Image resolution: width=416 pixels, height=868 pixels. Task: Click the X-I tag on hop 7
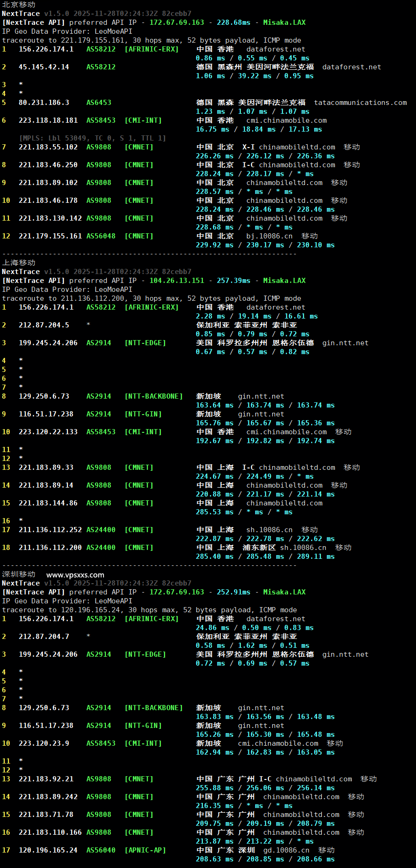tap(248, 147)
